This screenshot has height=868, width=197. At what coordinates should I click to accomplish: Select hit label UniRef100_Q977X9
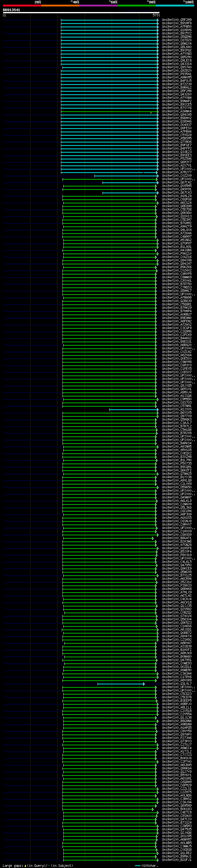176,417
